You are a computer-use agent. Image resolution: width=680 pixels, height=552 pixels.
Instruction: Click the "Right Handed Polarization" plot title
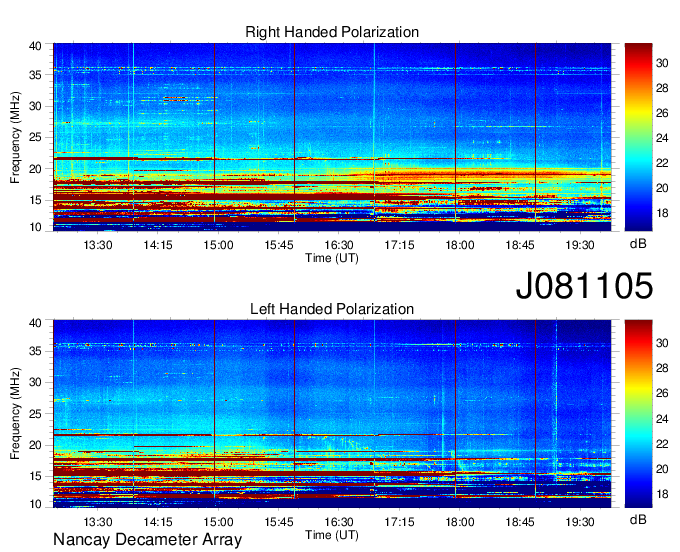click(x=332, y=32)
